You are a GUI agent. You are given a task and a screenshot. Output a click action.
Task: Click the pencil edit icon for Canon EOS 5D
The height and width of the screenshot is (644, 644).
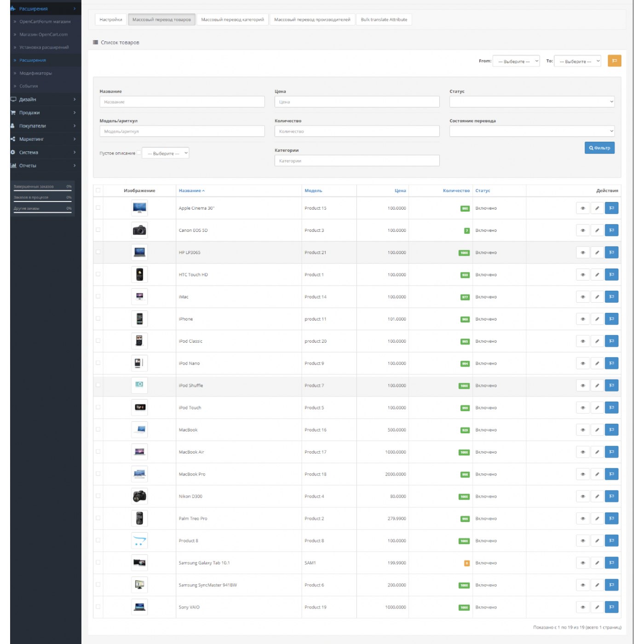[x=597, y=230]
